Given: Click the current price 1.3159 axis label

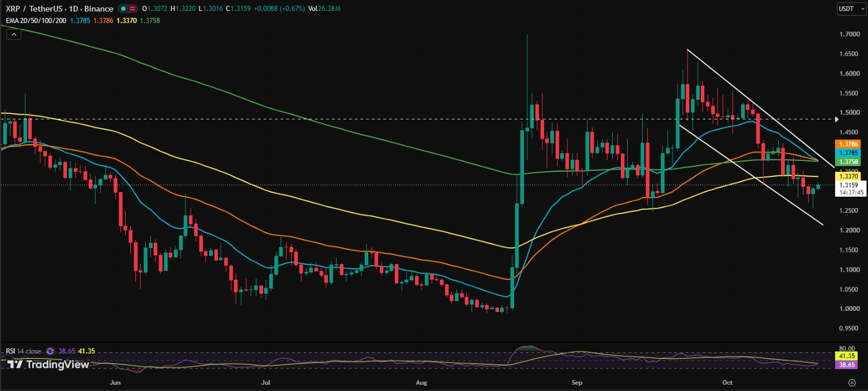Looking at the screenshot, I should click(x=848, y=185).
